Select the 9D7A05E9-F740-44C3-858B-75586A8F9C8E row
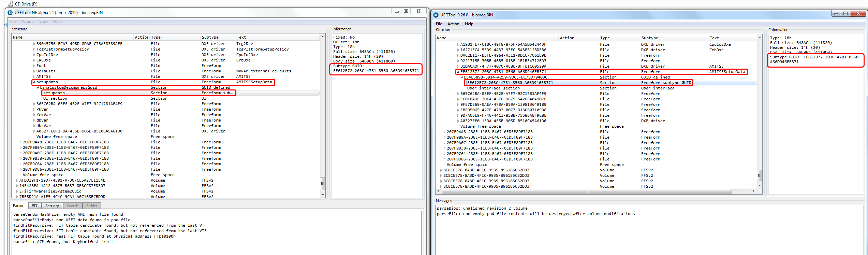 click(596, 115)
